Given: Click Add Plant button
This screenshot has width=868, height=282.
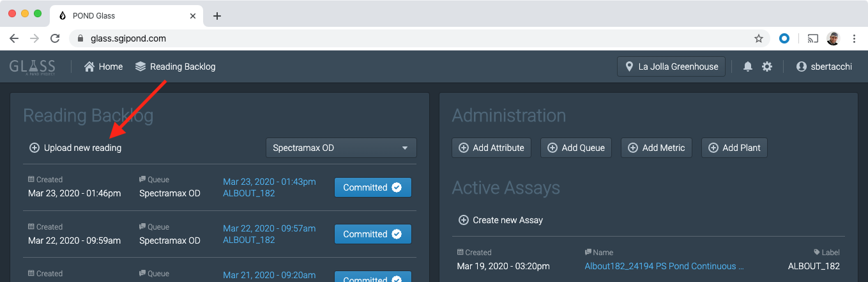Looking at the screenshot, I should coord(735,148).
